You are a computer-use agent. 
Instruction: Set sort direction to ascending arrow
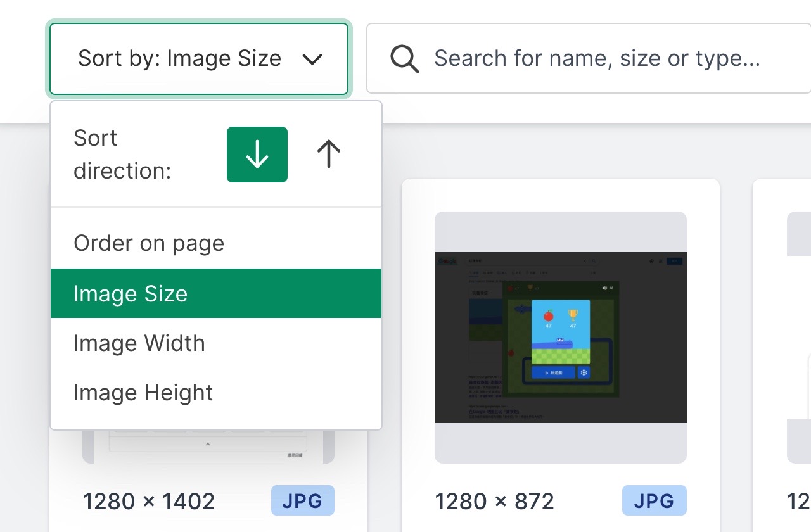point(329,155)
